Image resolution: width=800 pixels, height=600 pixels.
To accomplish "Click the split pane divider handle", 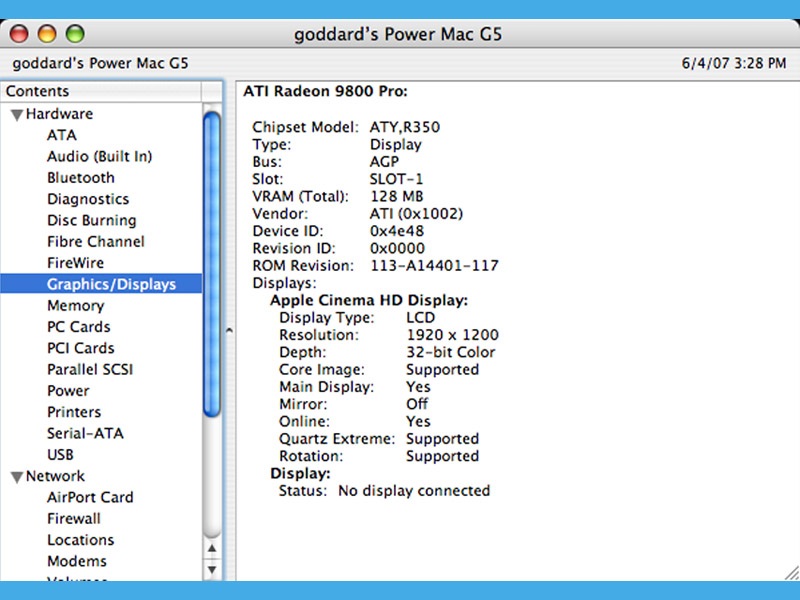I will coord(228,328).
